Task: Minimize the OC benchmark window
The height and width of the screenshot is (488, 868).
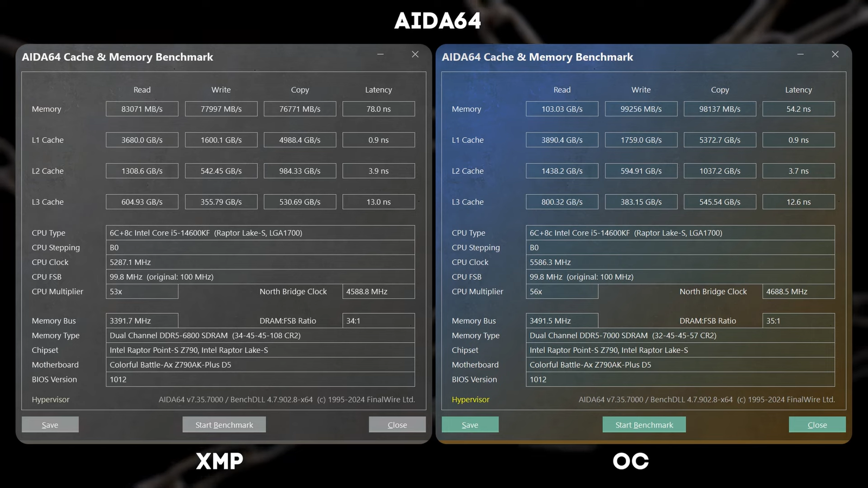Action: pyautogui.click(x=800, y=54)
